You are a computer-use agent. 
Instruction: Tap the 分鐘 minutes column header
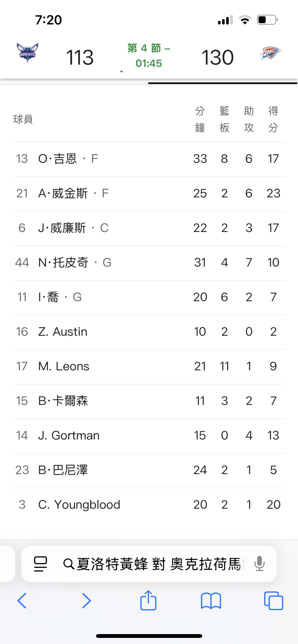200,119
